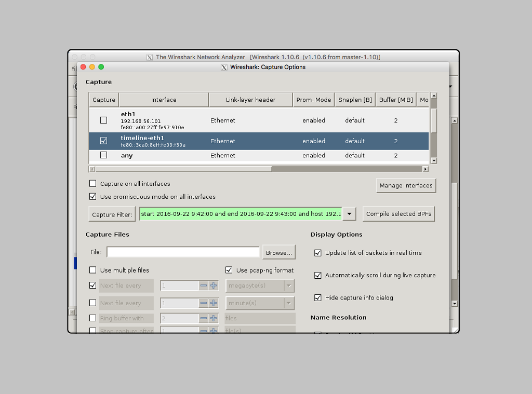
Task: Click the X11 icon in Capture Options title
Action: click(224, 67)
